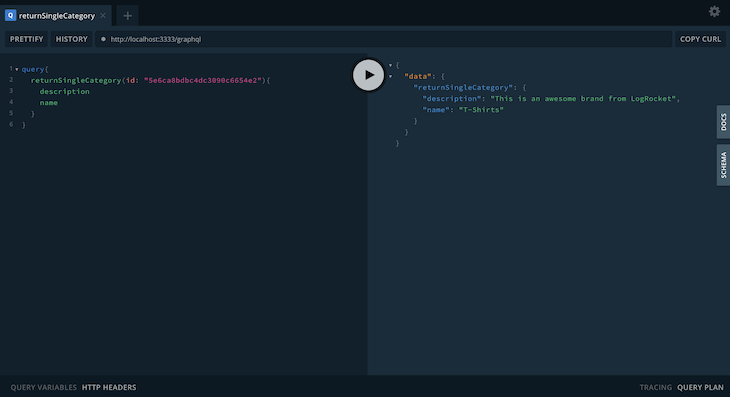This screenshot has height=397, width=730.
Task: Click the PRETTIFY button
Action: pyautogui.click(x=27, y=39)
